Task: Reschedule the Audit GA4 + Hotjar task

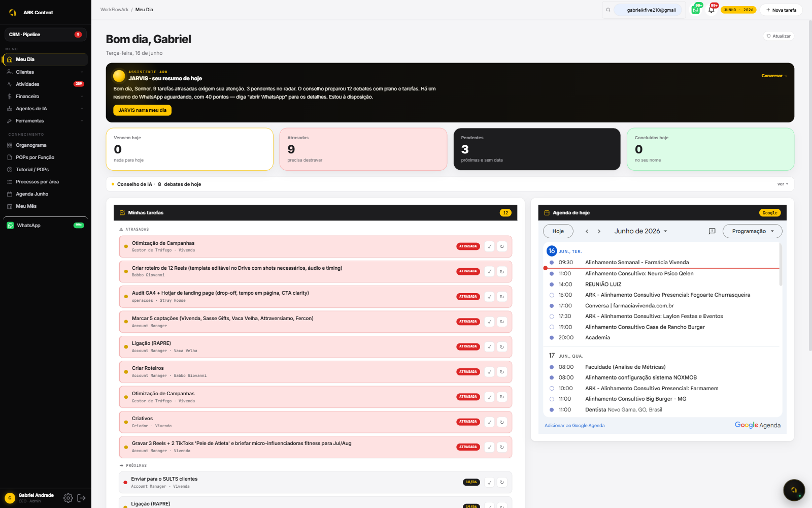Action: click(x=502, y=297)
